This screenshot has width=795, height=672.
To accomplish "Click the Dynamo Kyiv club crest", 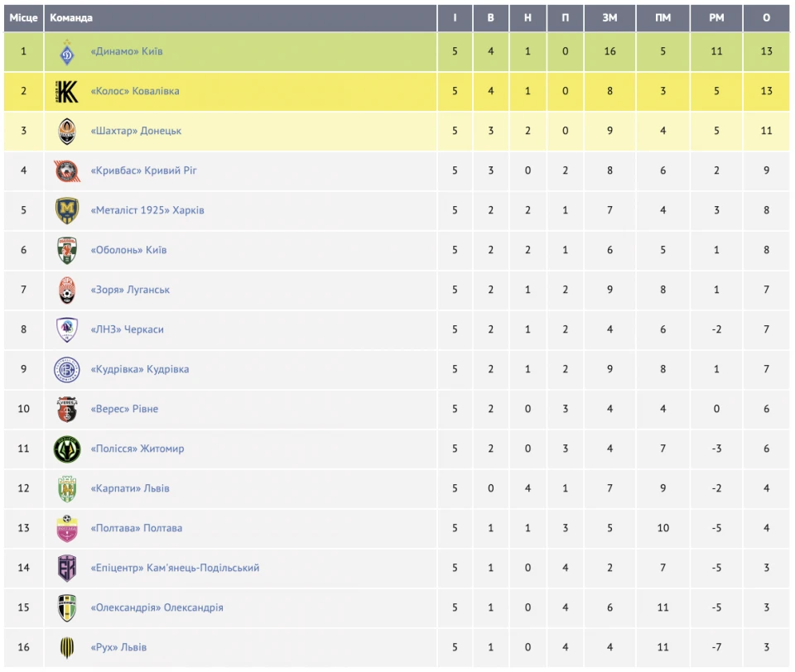I will pyautogui.click(x=67, y=51).
